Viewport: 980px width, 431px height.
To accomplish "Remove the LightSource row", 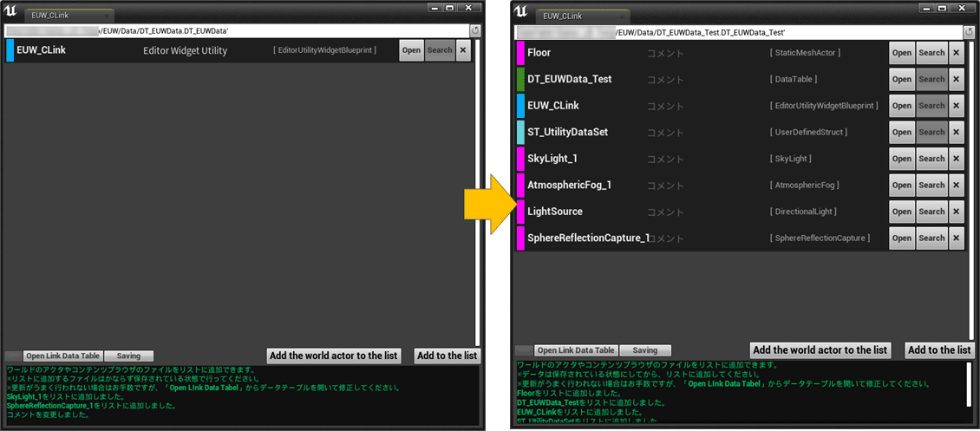I will tap(957, 212).
